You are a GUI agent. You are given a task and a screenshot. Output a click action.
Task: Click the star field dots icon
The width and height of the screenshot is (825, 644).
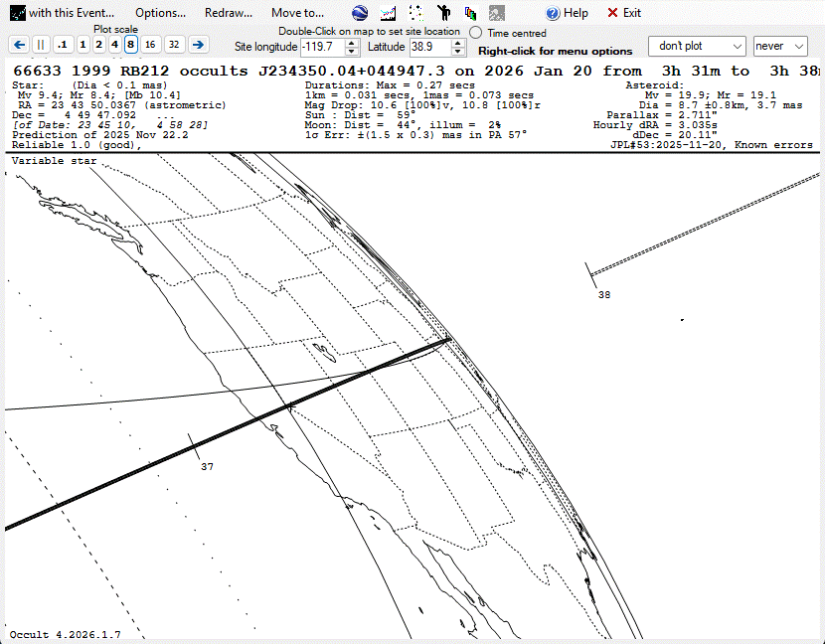(415, 13)
